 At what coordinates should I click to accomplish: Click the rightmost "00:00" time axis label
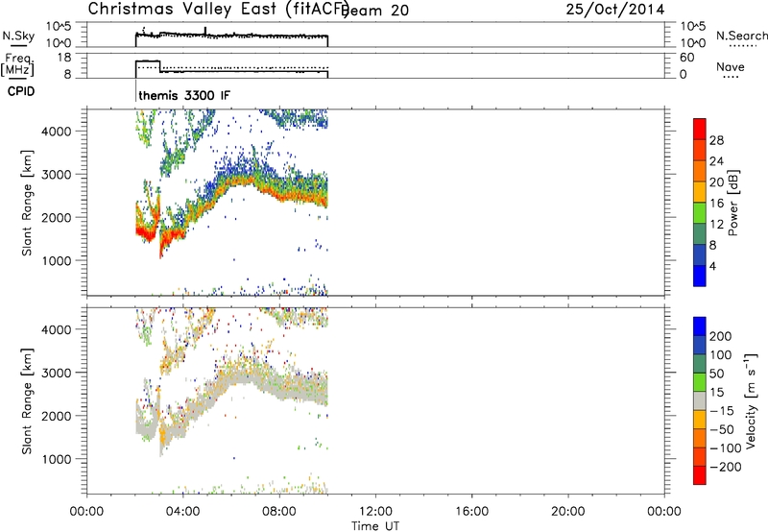664,512
